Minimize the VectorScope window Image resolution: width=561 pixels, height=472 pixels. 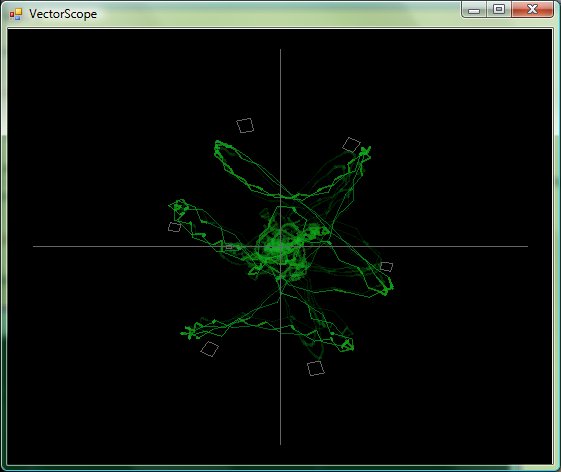click(474, 10)
